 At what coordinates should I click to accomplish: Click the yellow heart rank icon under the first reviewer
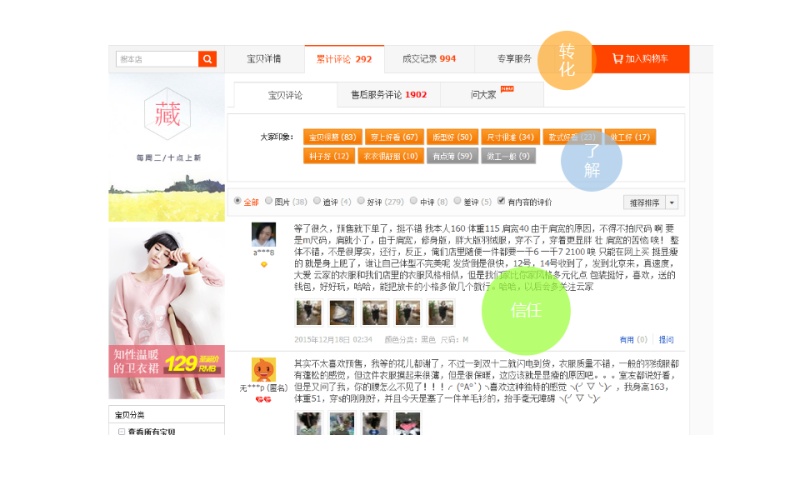264,264
